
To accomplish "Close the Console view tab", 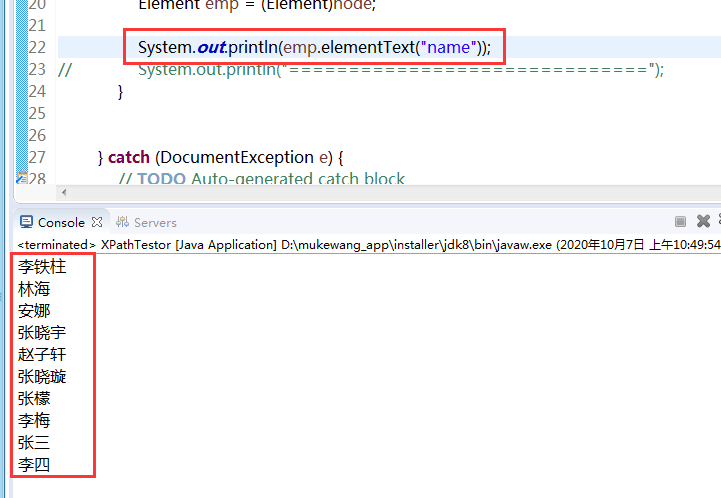I will click(x=97, y=222).
